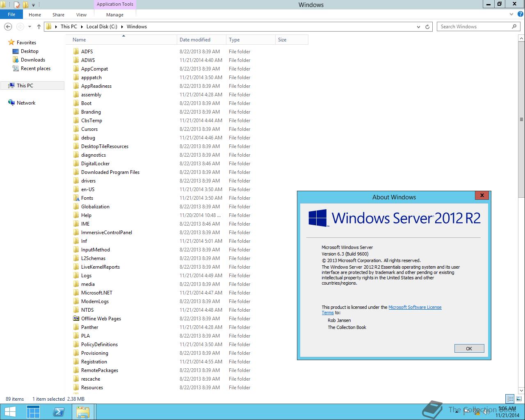Click the This PC computer icon

click(11, 86)
